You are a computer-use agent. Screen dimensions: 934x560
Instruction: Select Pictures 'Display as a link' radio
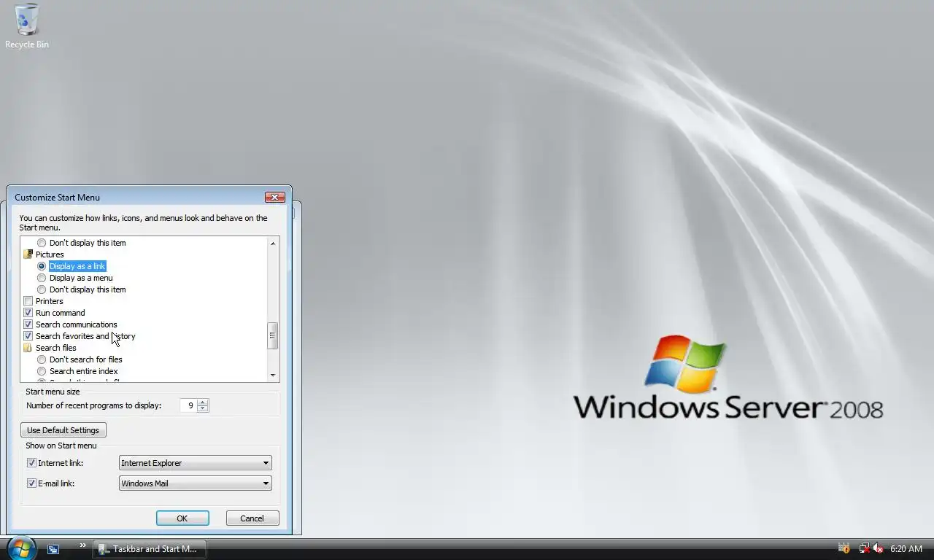[x=42, y=266]
